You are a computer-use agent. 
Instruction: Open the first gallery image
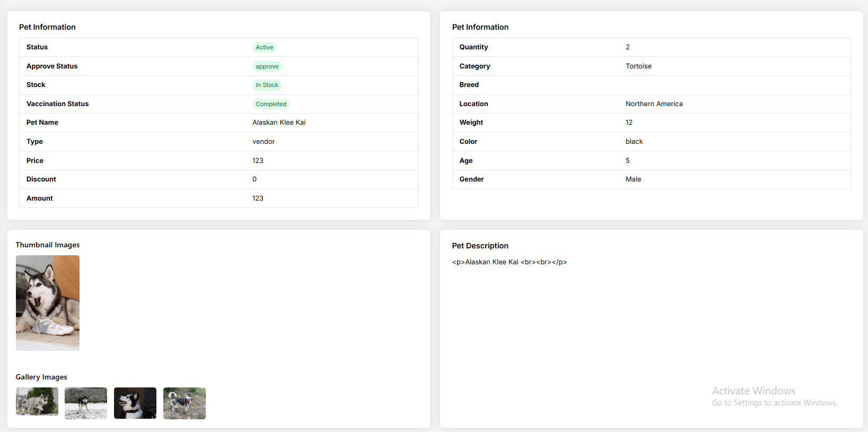37,401
